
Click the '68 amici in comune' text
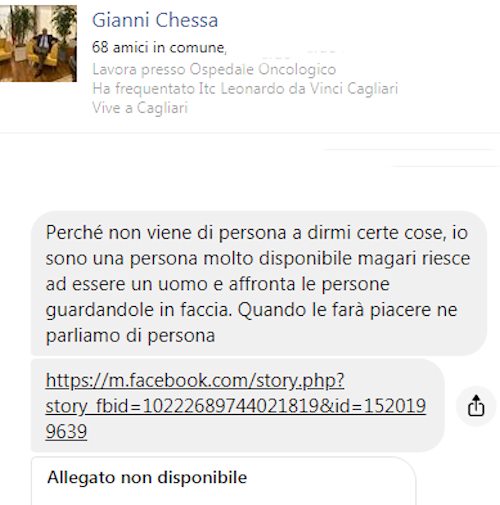[x=159, y=47]
